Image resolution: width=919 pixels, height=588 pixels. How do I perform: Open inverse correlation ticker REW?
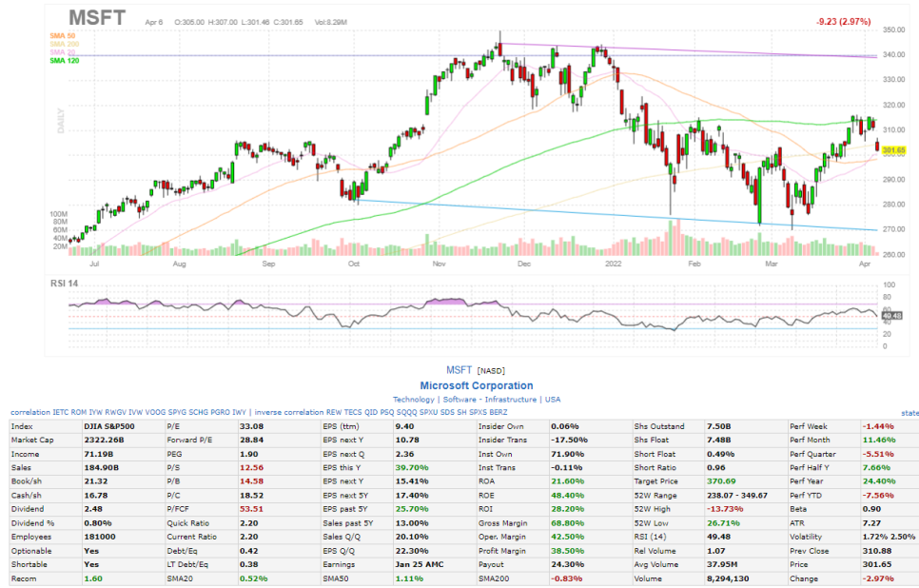pos(334,412)
